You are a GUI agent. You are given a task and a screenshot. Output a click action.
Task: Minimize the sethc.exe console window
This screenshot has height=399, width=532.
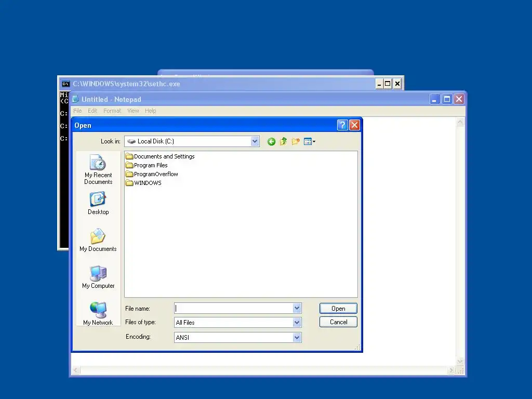pyautogui.click(x=379, y=84)
